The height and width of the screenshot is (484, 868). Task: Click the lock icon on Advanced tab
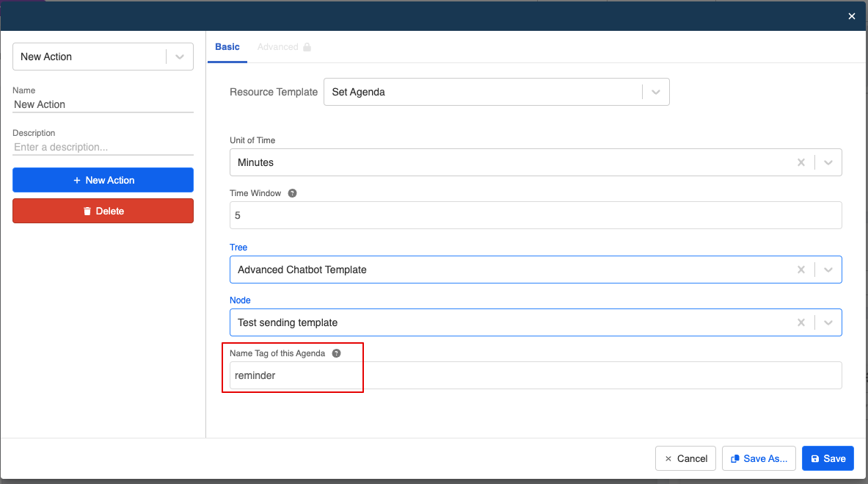[307, 47]
